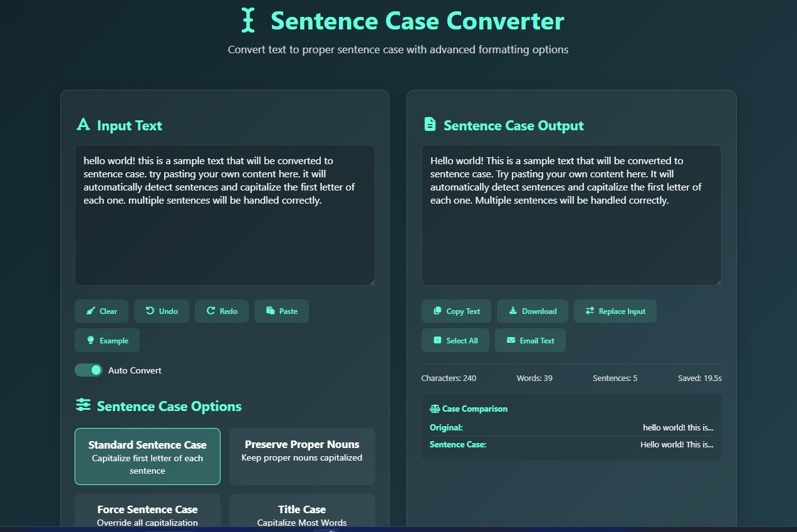Click the Original text preview row
The width and height of the screenshot is (797, 532).
[571, 427]
